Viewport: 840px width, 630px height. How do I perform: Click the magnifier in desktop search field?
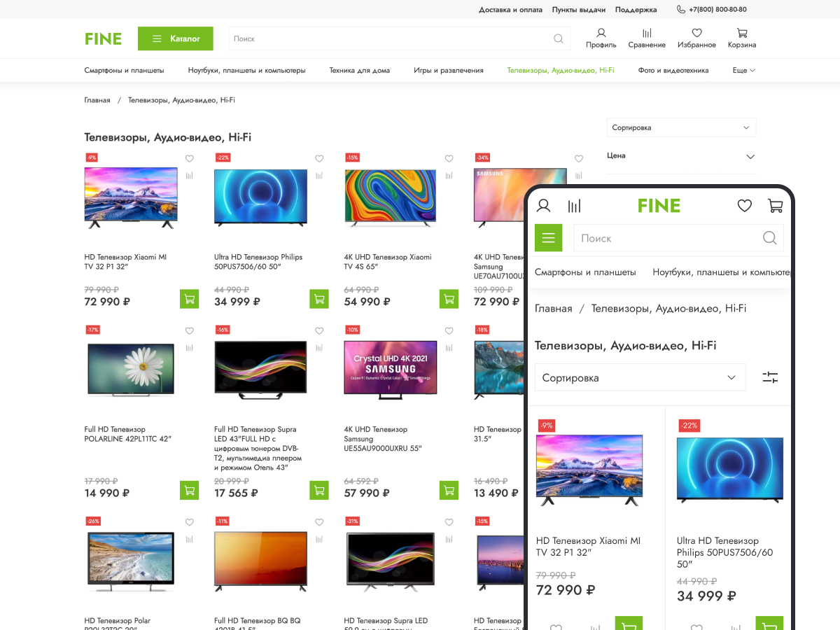click(x=558, y=39)
